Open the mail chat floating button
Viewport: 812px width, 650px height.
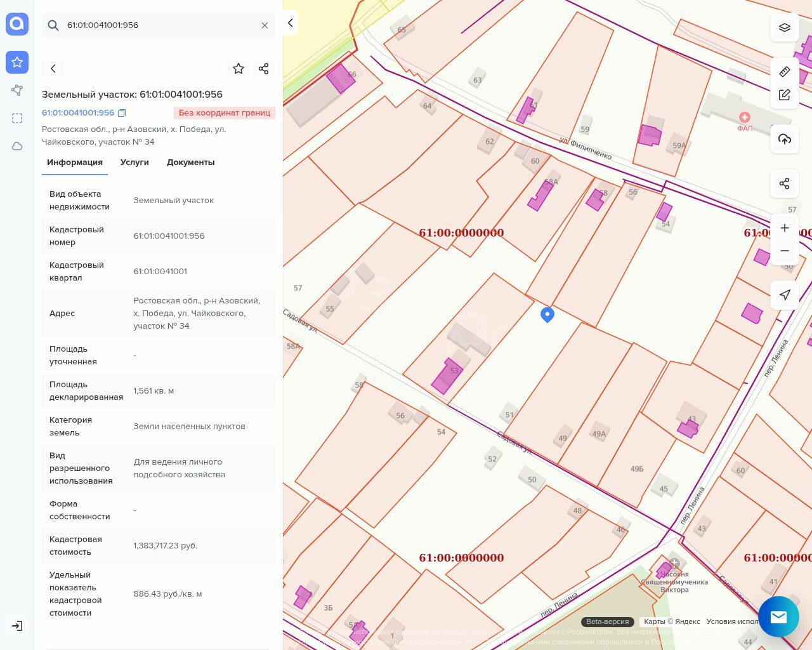coord(778,616)
